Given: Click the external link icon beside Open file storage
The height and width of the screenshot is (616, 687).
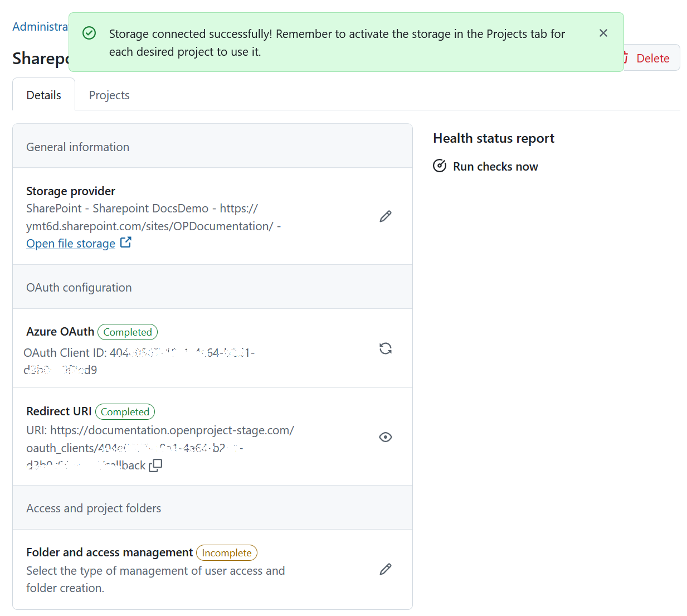Looking at the screenshot, I should click(125, 242).
